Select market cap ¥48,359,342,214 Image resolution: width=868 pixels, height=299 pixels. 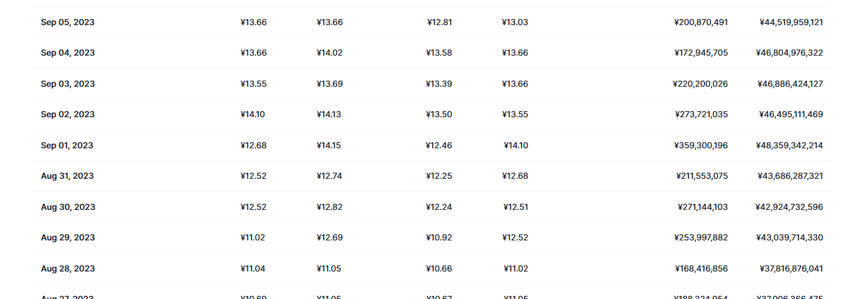click(790, 145)
